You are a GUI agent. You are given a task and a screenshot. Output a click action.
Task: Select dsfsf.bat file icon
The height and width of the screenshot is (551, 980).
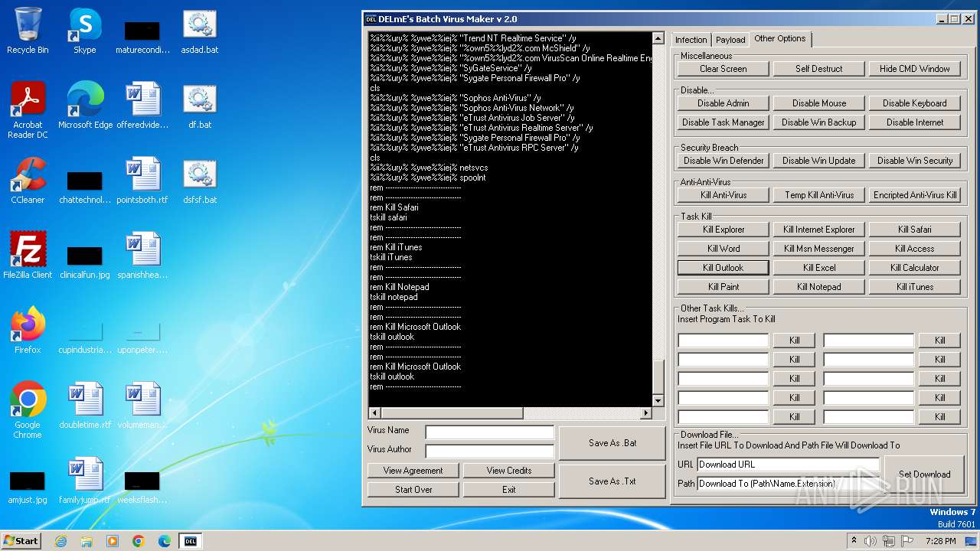click(x=199, y=180)
